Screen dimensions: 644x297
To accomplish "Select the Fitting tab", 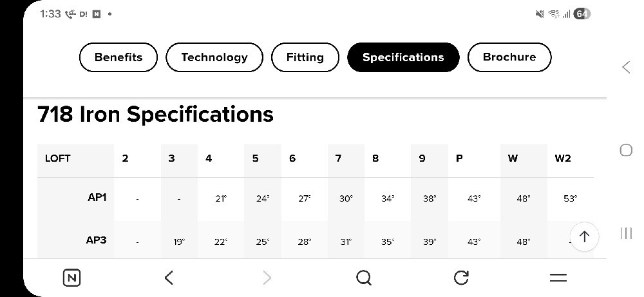I will (x=305, y=57).
